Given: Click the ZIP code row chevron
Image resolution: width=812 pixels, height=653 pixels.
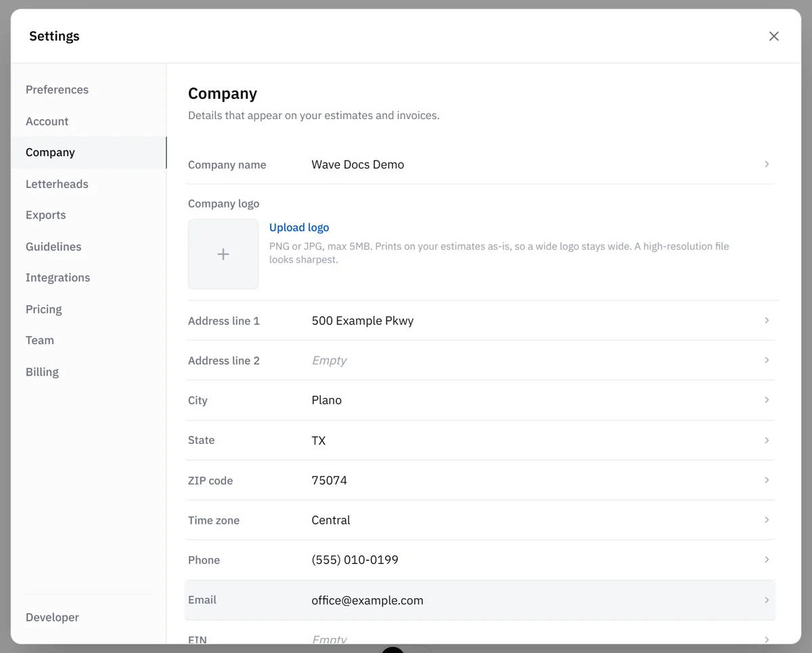Looking at the screenshot, I should 767,480.
